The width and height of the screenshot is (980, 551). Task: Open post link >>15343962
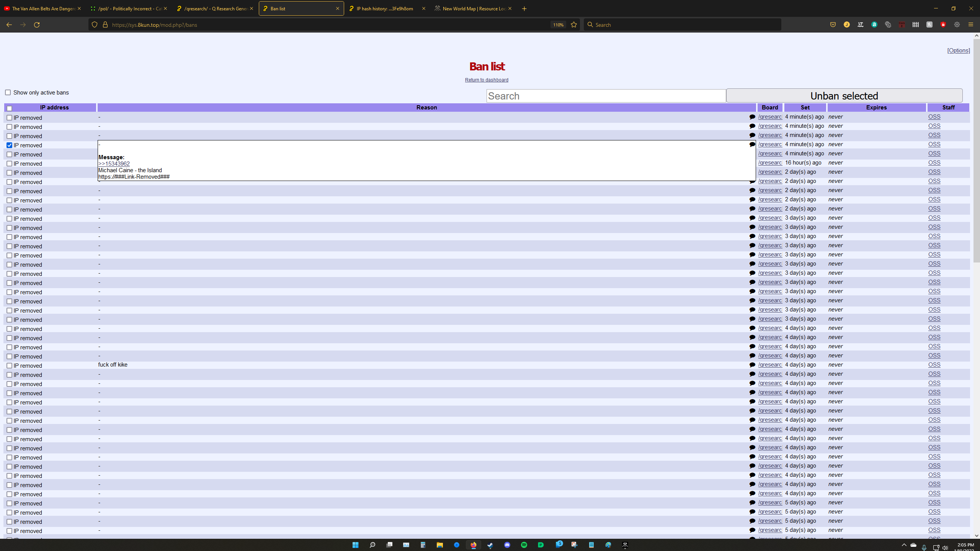point(114,164)
